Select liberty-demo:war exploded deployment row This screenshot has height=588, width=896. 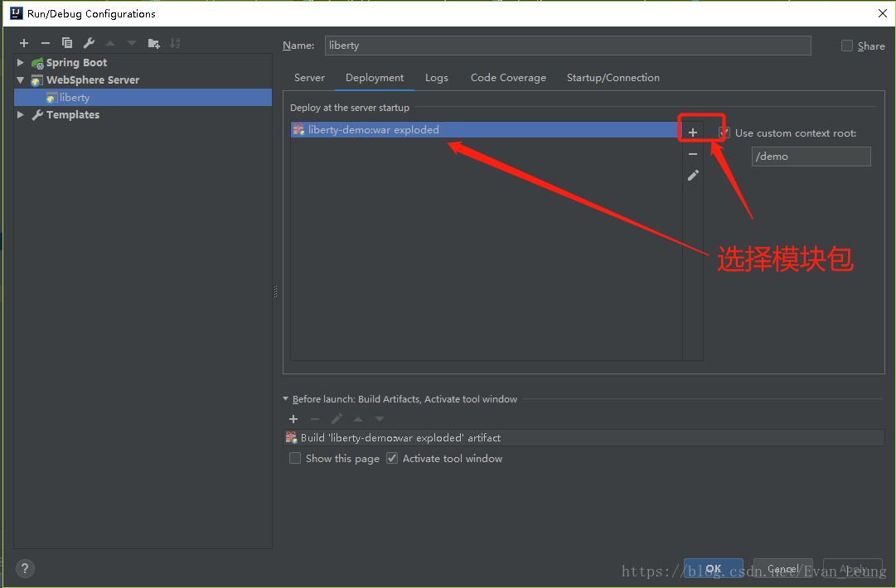pos(487,129)
